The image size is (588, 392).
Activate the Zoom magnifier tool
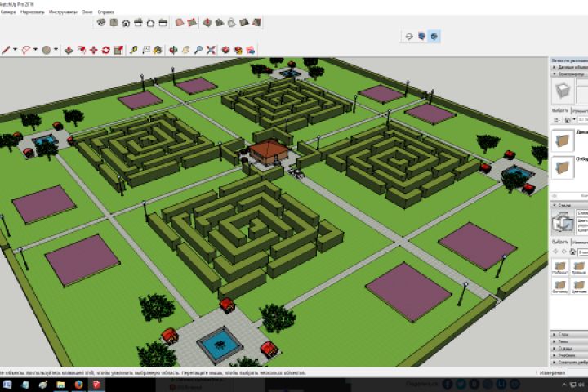[198, 50]
